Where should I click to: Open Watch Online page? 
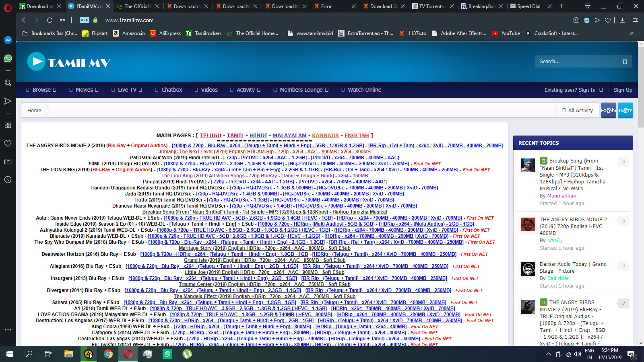tap(361, 90)
